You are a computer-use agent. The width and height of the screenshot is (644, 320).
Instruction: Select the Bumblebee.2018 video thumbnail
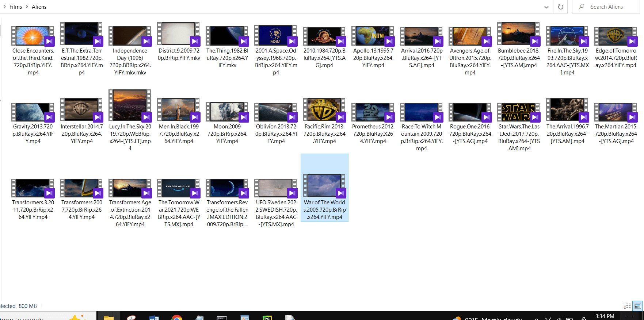point(519,34)
